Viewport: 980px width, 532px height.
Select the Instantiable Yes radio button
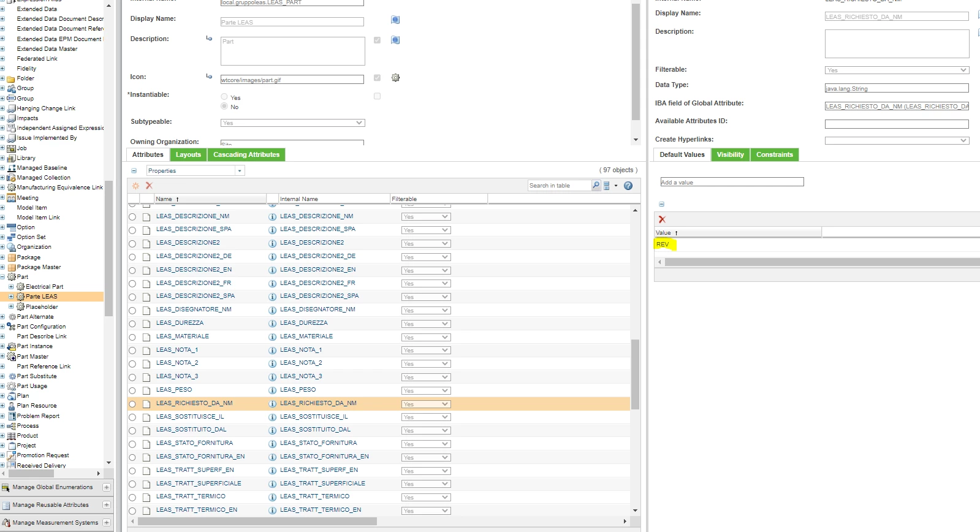224,97
